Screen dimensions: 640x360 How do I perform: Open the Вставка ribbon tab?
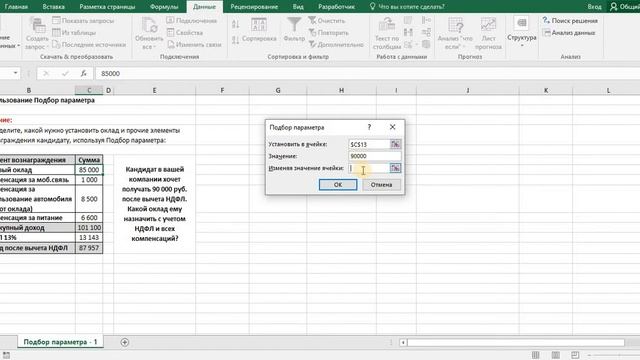pos(53,7)
